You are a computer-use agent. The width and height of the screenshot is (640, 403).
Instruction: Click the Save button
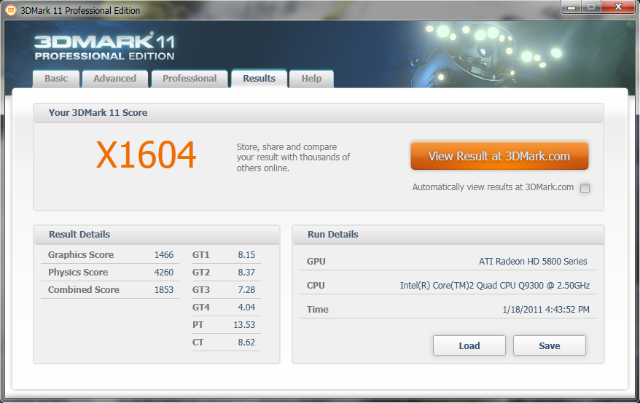pos(549,346)
